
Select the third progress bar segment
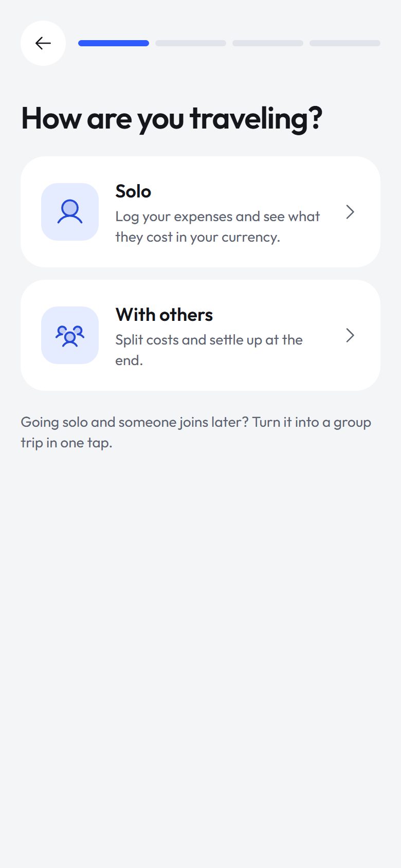[268, 43]
